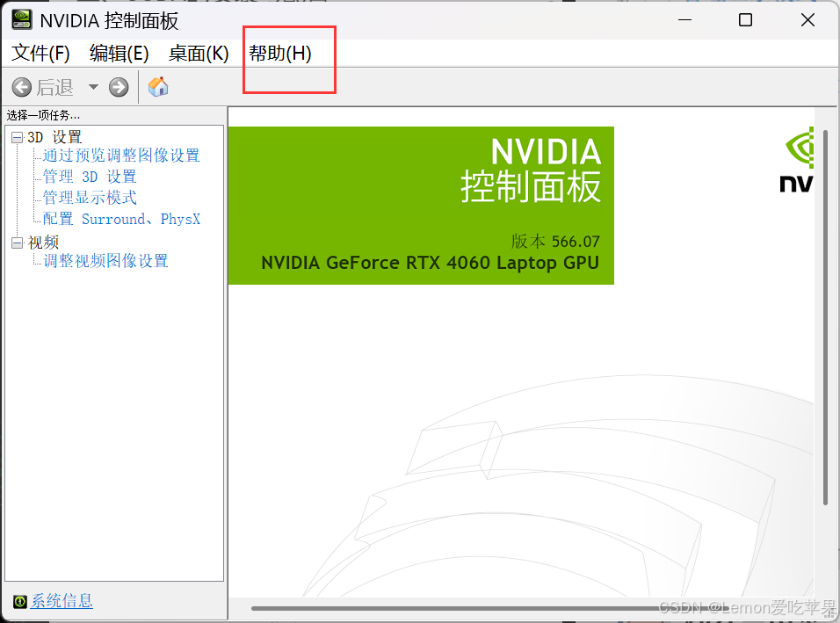Select 管理 3D 设置
This screenshot has width=840, height=623.
90,177
